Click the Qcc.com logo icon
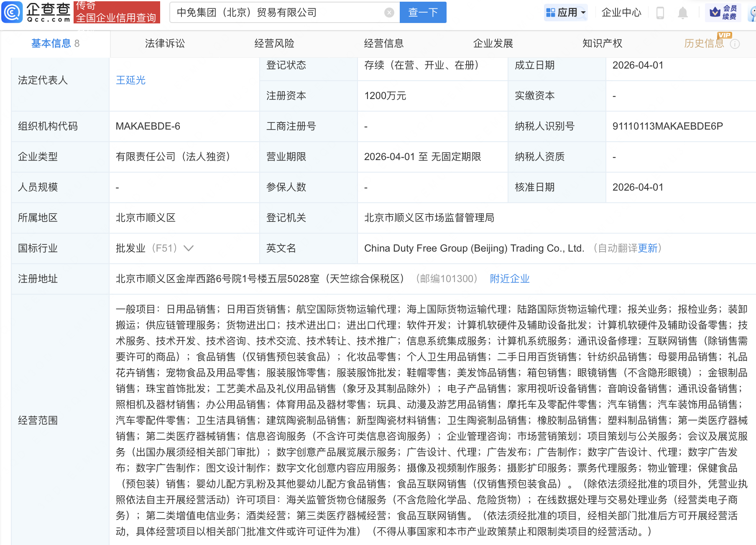Viewport: 756px width, 545px height. [x=13, y=12]
